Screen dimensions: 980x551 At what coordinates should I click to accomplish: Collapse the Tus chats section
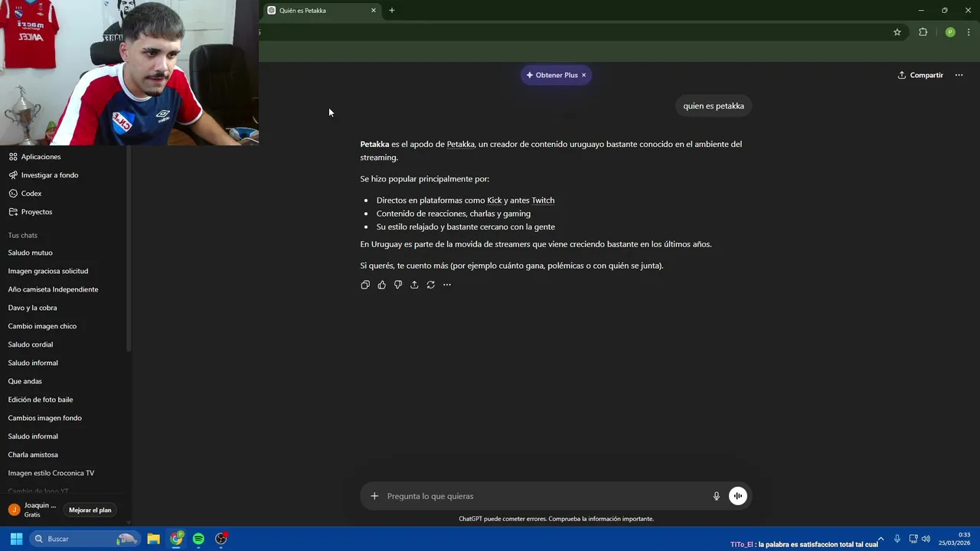click(23, 235)
